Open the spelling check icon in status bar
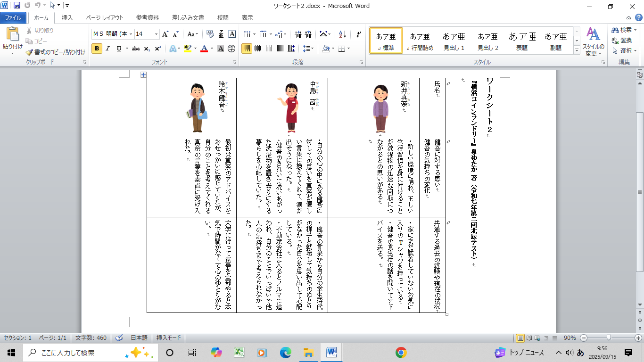 119,338
